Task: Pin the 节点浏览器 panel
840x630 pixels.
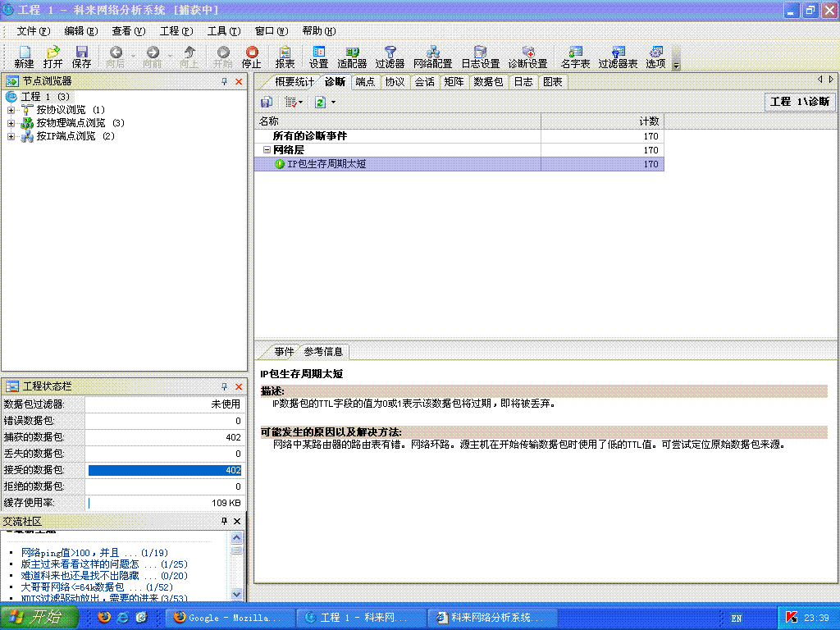Action: [x=224, y=82]
